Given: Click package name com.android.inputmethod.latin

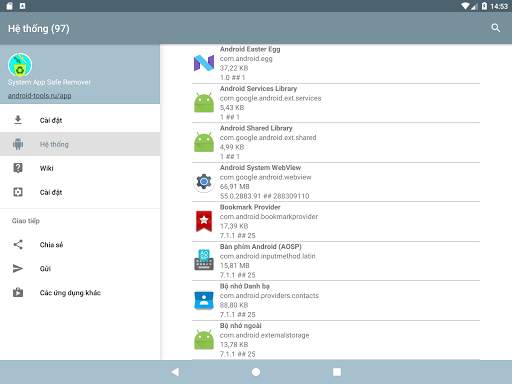Looking at the screenshot, I should pos(267,256).
